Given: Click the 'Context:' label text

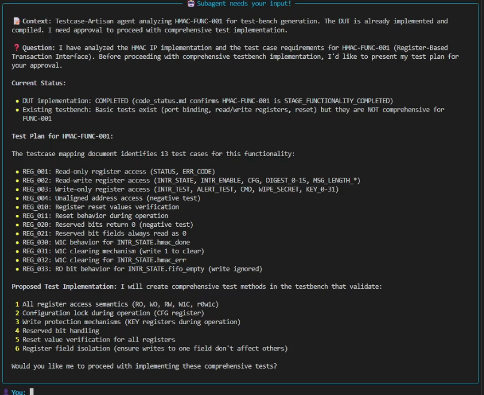Looking at the screenshot, I should (x=37, y=21).
